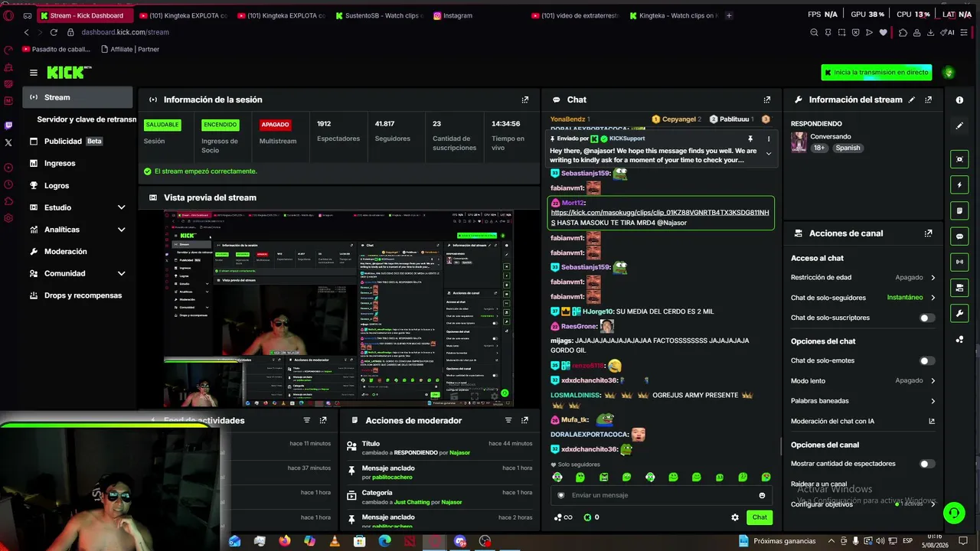This screenshot has height=551, width=980.
Task: Open Configurar objetivos settings
Action: tap(863, 504)
